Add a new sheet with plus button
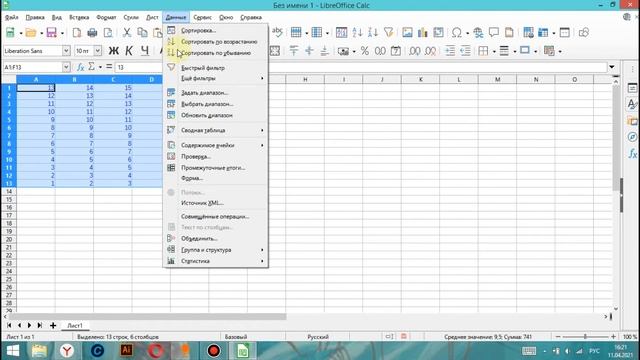Screen dimensions: 640x360 [53, 325]
